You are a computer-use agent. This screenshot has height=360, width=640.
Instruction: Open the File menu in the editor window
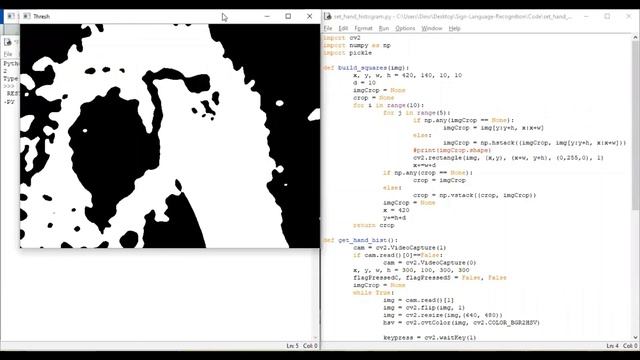[x=328, y=28]
